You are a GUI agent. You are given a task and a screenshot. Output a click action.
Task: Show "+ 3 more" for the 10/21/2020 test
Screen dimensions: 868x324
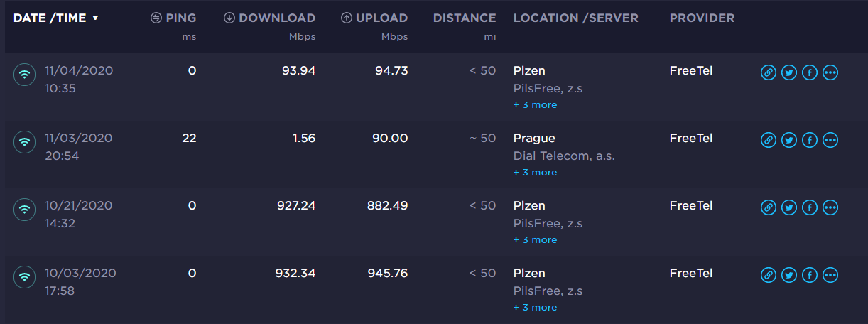click(535, 240)
